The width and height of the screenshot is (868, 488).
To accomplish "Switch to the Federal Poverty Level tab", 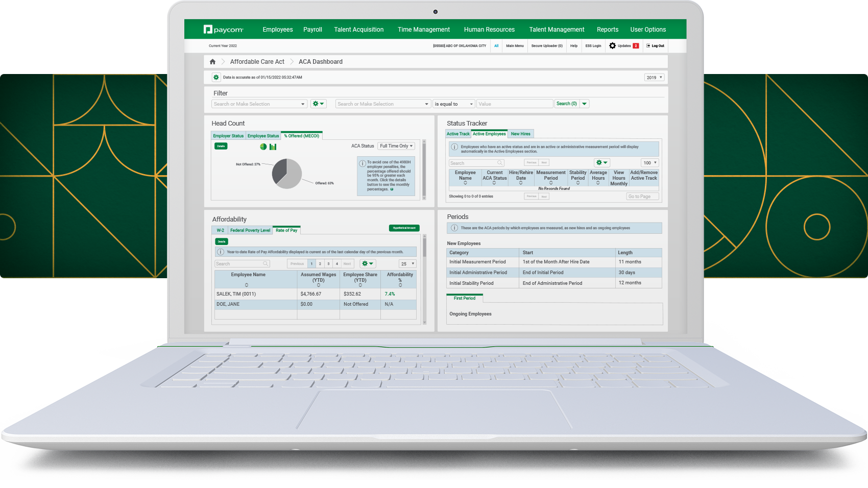I will (250, 230).
